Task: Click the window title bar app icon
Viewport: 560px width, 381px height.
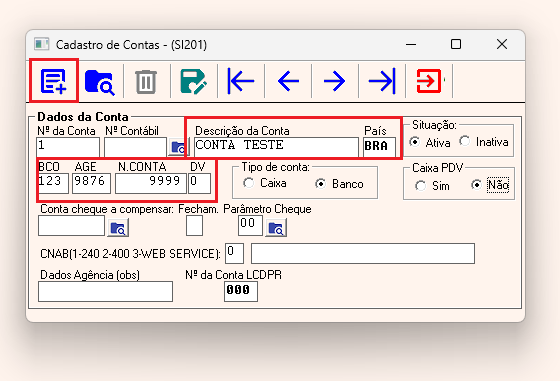Action: 41,45
